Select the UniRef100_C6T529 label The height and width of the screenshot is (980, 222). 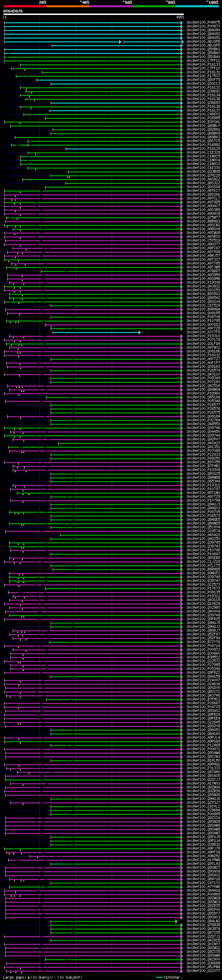coord(203,305)
